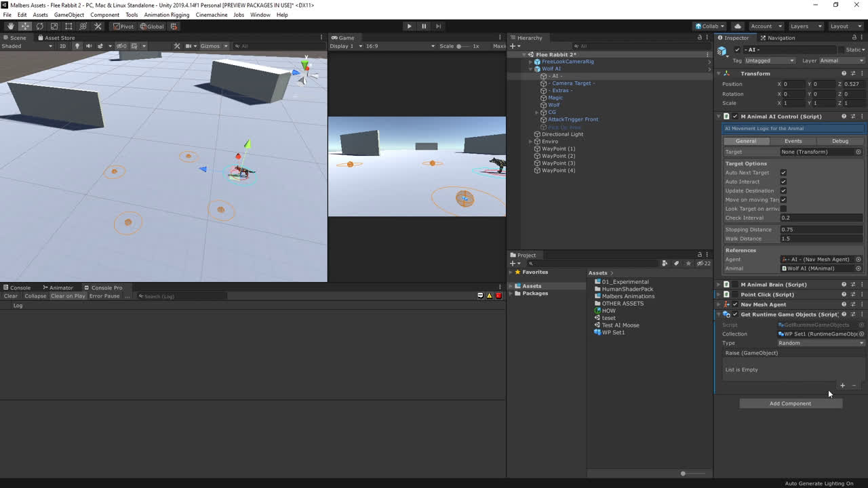Image resolution: width=868 pixels, height=488 pixels.
Task: Open the Layout dropdown
Action: tap(844, 26)
